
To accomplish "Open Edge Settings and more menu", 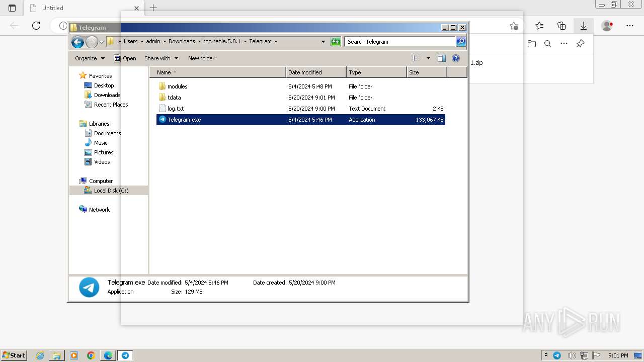I will pos(630,26).
